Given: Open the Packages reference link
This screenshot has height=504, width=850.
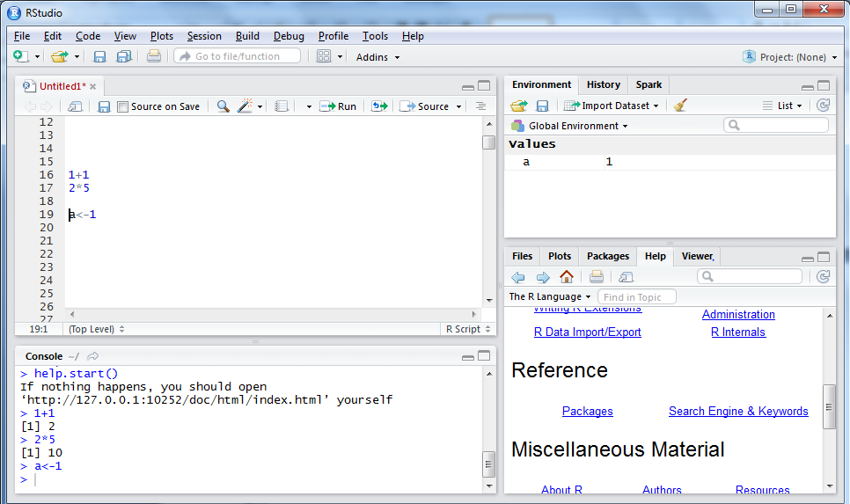Looking at the screenshot, I should (x=587, y=412).
